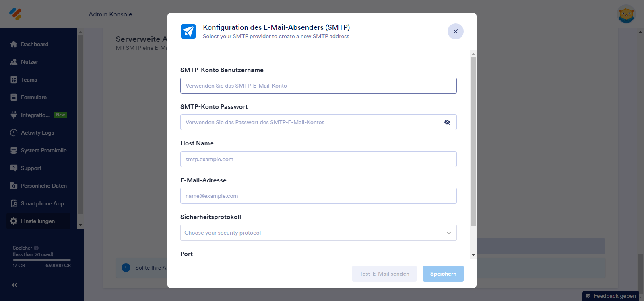The width and height of the screenshot is (644, 301).
Task: Open Teams via its sidebar icon
Action: pos(14,80)
